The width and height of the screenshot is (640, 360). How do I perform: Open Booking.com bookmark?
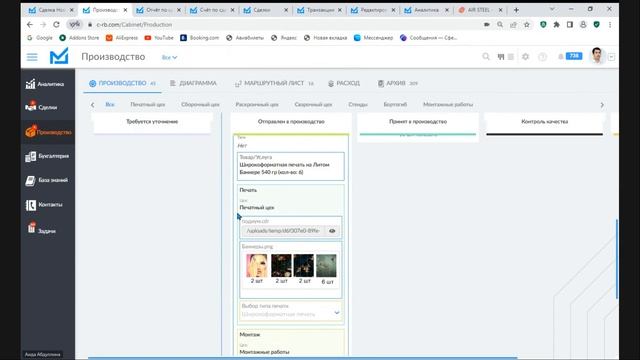(x=200, y=38)
